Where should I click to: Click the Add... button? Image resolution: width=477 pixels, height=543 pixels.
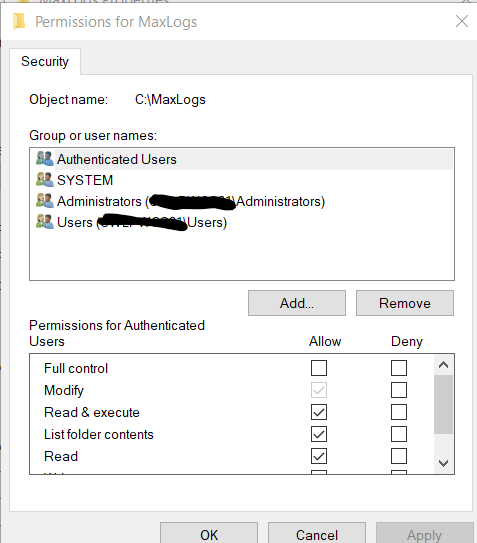click(297, 303)
